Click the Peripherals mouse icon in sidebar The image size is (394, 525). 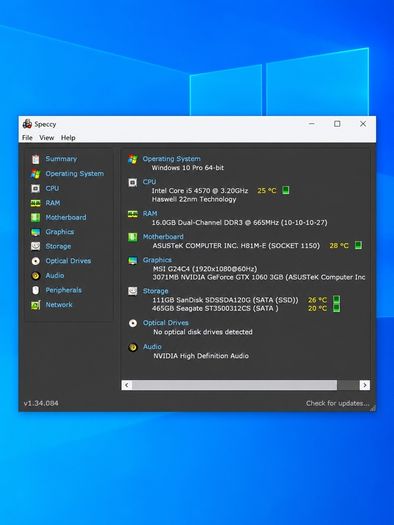[35, 290]
